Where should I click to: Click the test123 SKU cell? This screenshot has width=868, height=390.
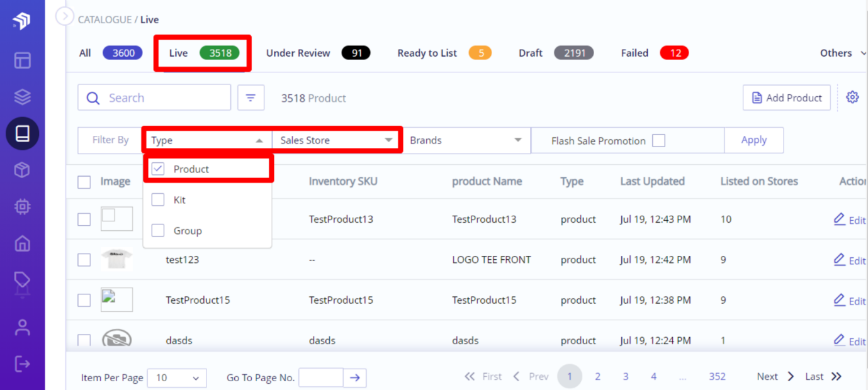(183, 260)
